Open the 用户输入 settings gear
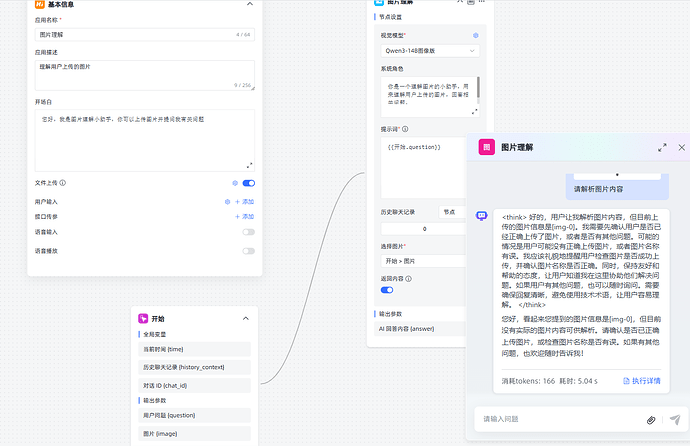Viewport: 690px width, 446px height. 227,201
